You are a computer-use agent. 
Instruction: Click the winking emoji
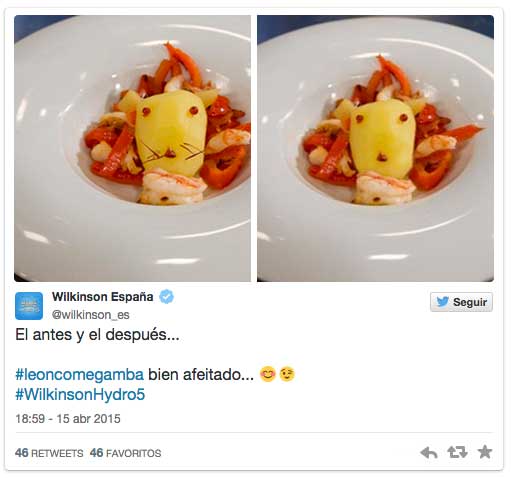287,374
